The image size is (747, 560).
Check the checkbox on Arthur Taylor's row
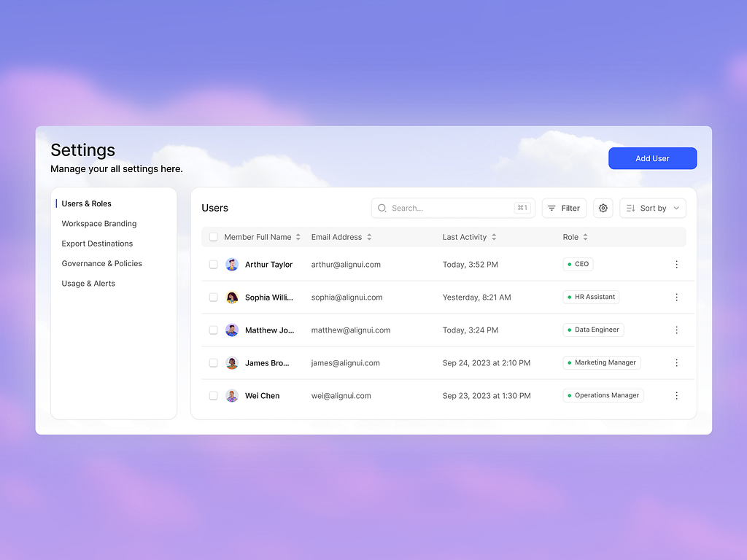click(x=213, y=265)
